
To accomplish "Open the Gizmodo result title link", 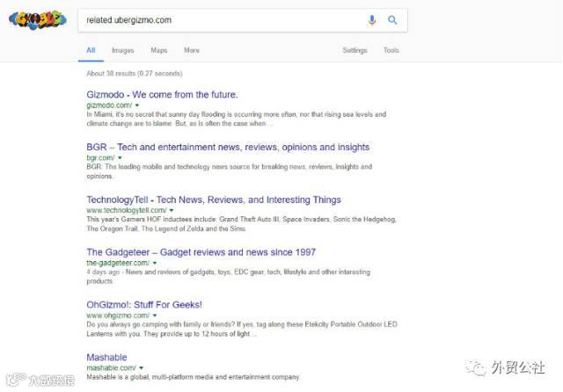I will (162, 94).
